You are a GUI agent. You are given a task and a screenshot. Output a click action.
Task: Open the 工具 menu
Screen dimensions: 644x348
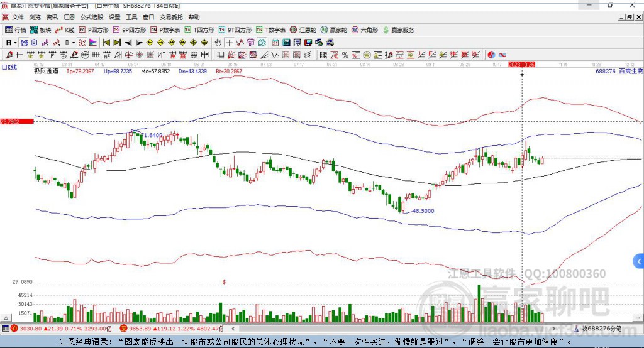[131, 17]
